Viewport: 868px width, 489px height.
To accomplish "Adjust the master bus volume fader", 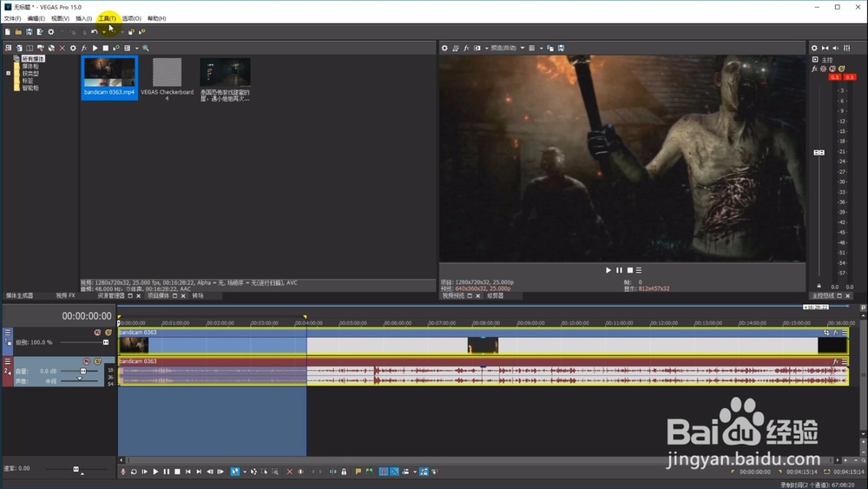I will (819, 152).
